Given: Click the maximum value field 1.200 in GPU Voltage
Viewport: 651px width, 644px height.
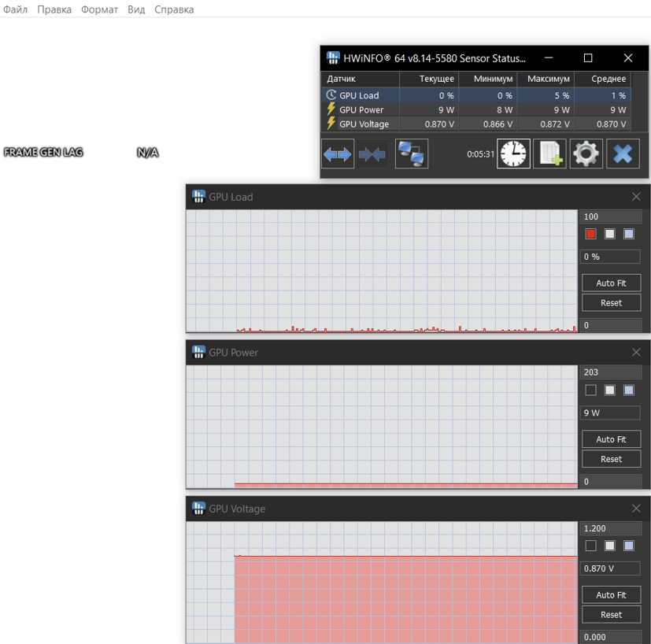Looking at the screenshot, I should [611, 528].
